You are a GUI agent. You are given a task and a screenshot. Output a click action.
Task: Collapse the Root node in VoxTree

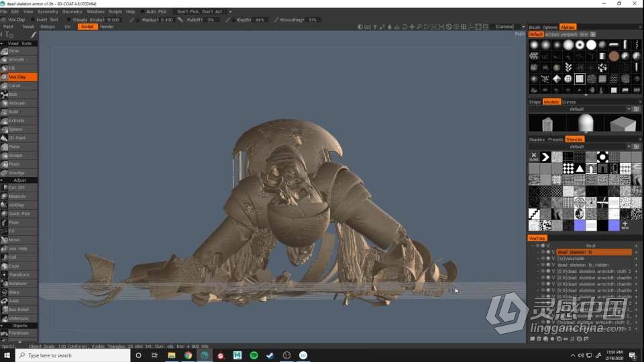click(533, 245)
